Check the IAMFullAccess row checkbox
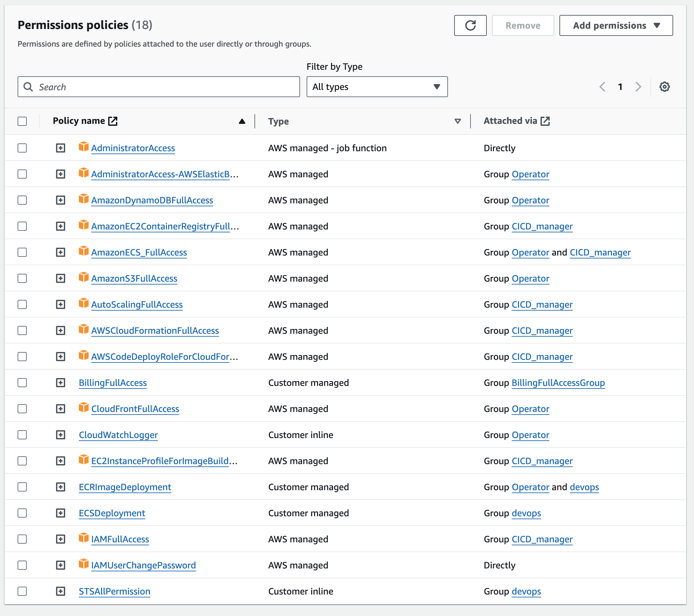The width and height of the screenshot is (694, 616). (22, 539)
